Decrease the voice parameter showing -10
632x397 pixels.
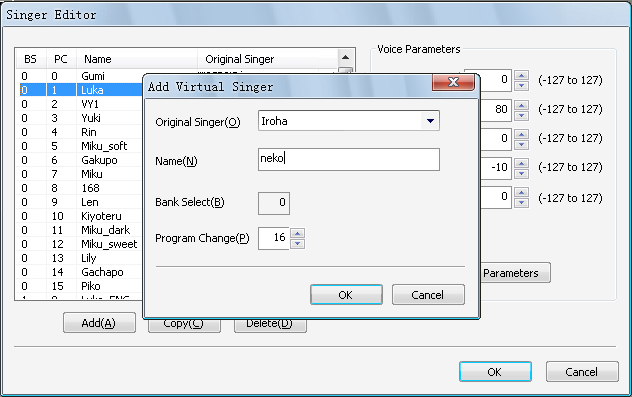522,174
